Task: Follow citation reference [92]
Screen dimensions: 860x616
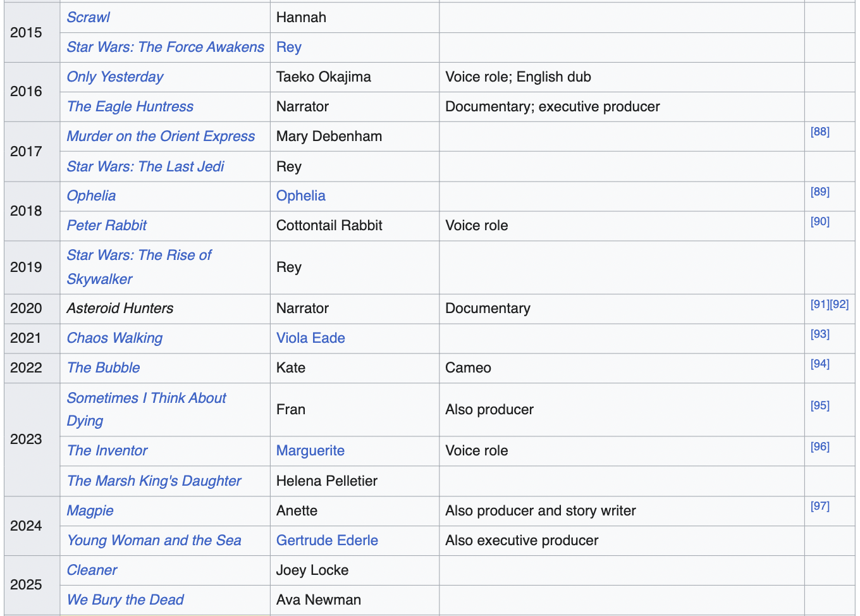Action: click(840, 304)
